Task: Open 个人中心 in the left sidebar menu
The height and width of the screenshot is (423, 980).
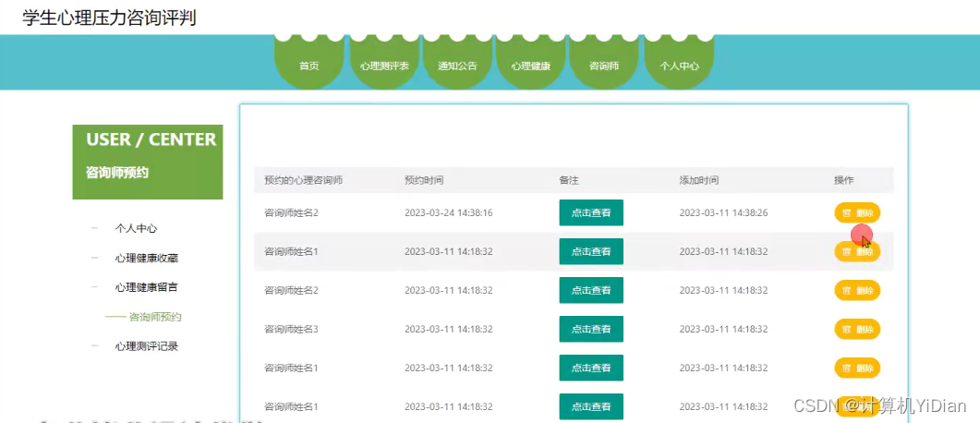Action: click(x=136, y=228)
